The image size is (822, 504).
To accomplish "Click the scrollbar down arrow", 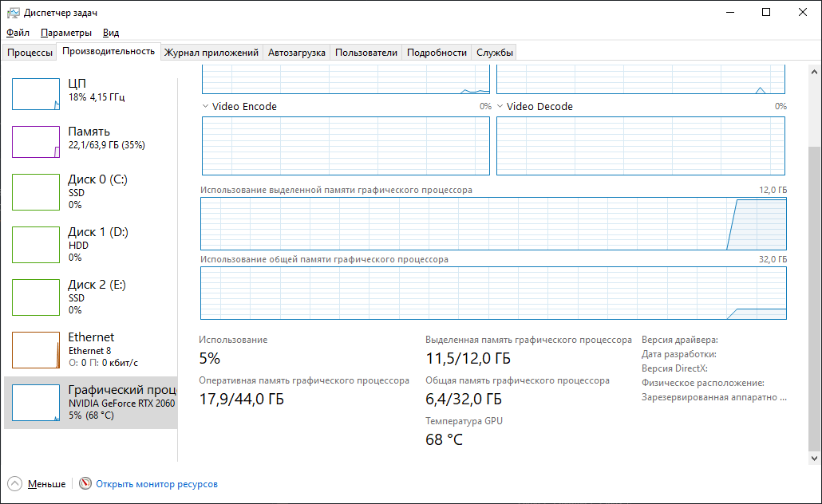I will tap(814, 458).
